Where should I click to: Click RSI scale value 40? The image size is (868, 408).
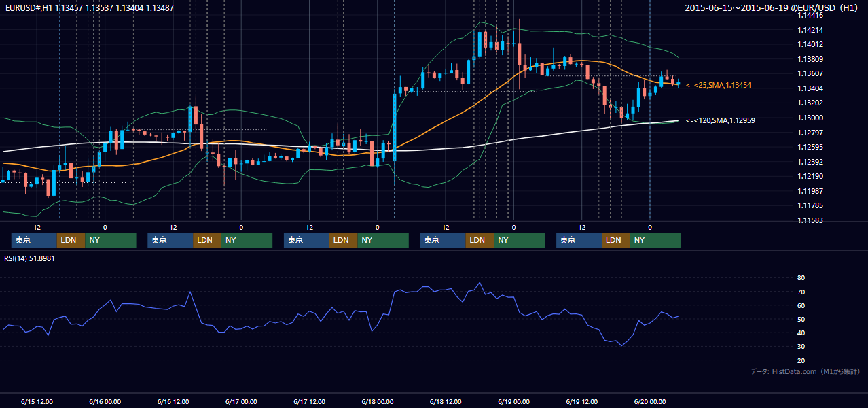pyautogui.click(x=801, y=333)
